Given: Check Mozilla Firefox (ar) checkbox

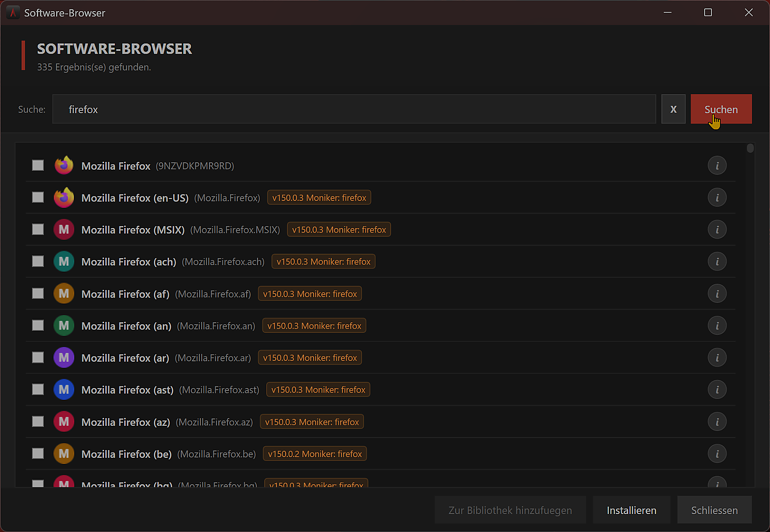Looking at the screenshot, I should pos(38,357).
